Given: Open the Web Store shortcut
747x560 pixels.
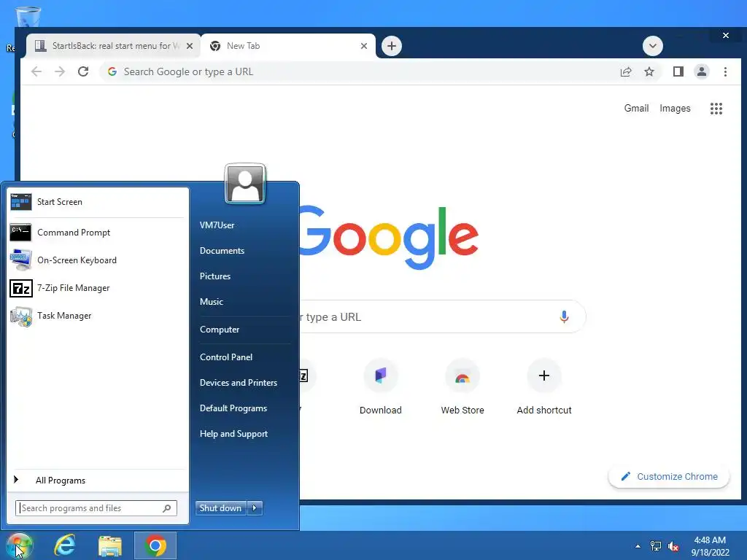Looking at the screenshot, I should 462,386.
